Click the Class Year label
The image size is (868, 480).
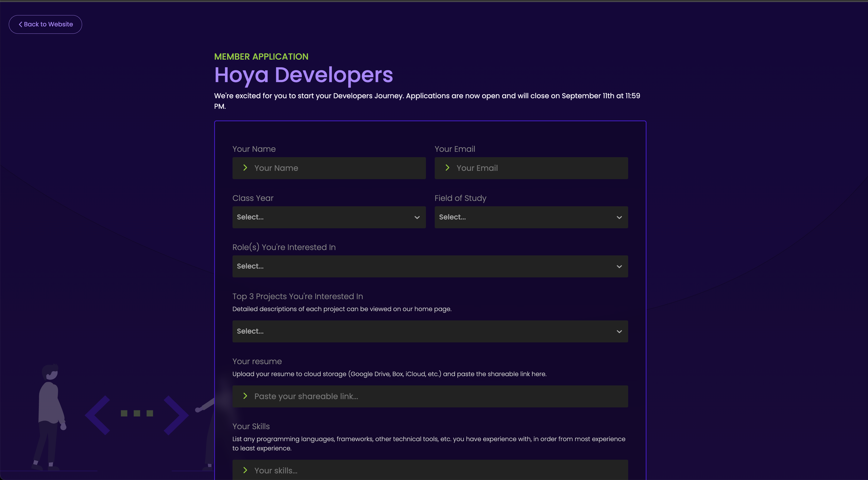tap(253, 198)
